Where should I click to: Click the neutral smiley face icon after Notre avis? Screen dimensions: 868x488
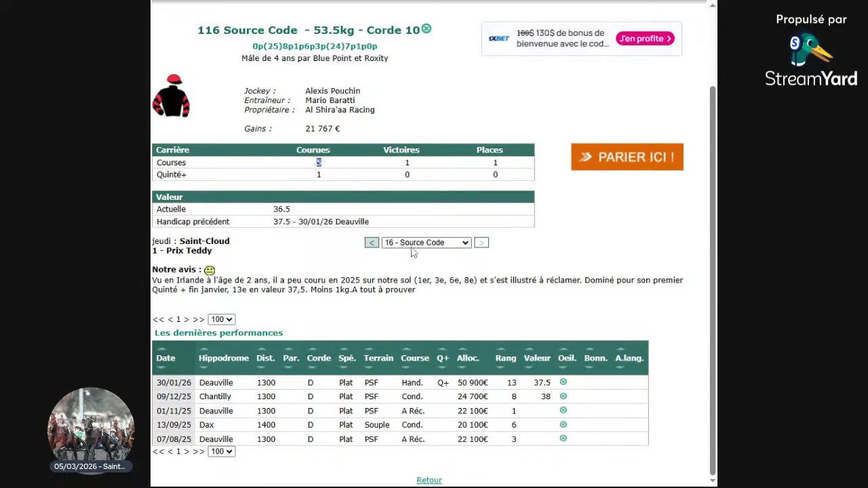point(210,270)
